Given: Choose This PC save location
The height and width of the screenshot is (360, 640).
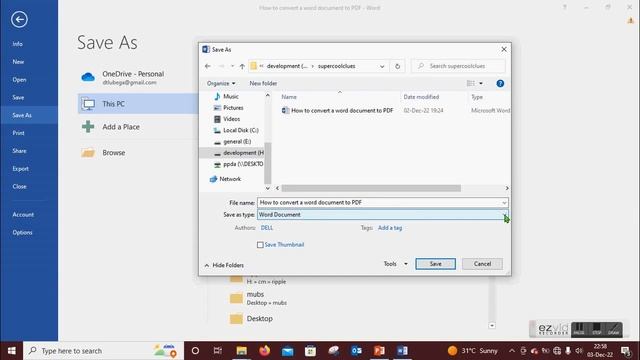Looking at the screenshot, I should [137, 104].
